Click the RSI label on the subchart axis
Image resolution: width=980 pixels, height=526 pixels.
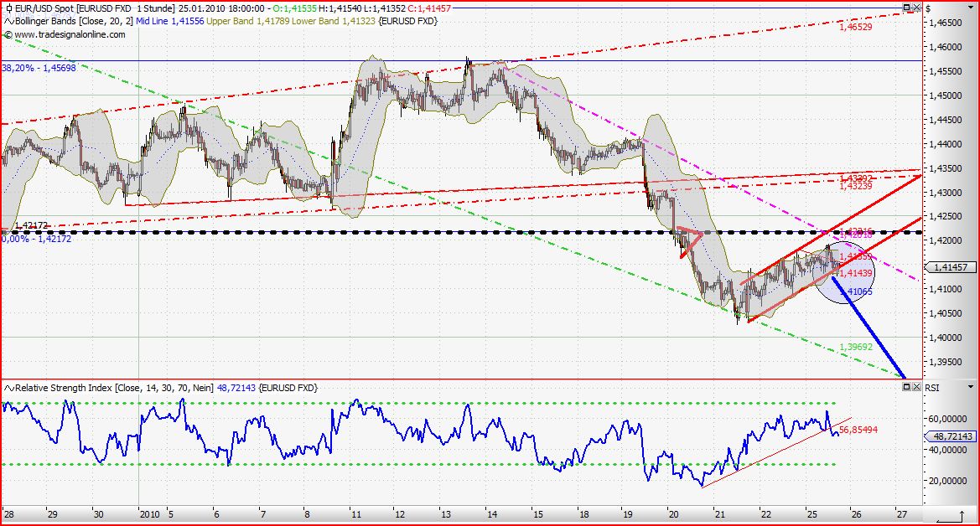[932, 387]
